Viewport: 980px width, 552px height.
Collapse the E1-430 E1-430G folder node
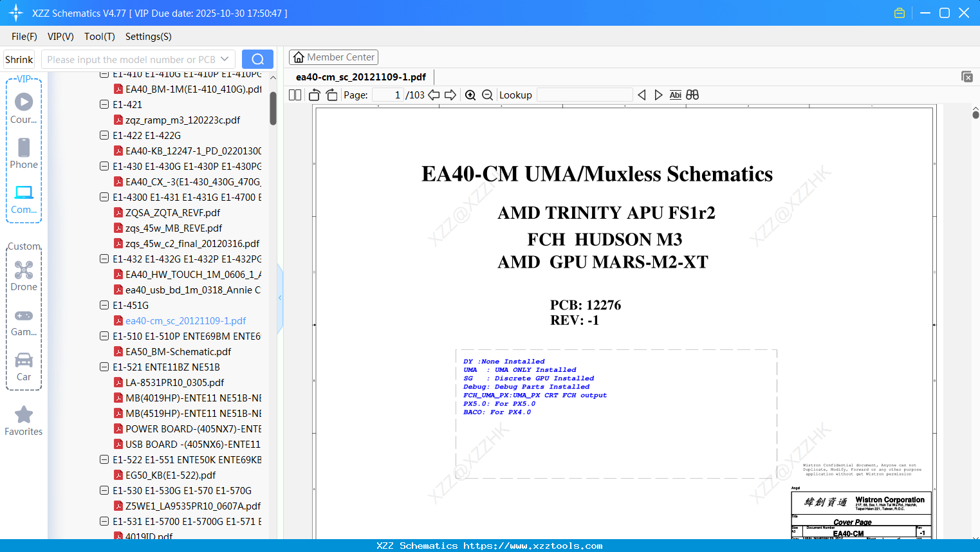104,166
